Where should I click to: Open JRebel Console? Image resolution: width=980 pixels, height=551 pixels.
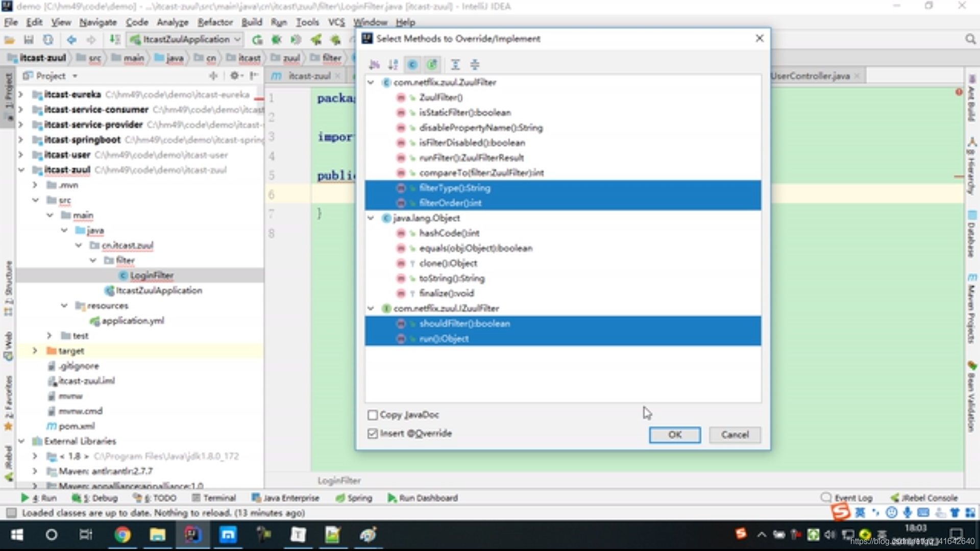pos(924,498)
